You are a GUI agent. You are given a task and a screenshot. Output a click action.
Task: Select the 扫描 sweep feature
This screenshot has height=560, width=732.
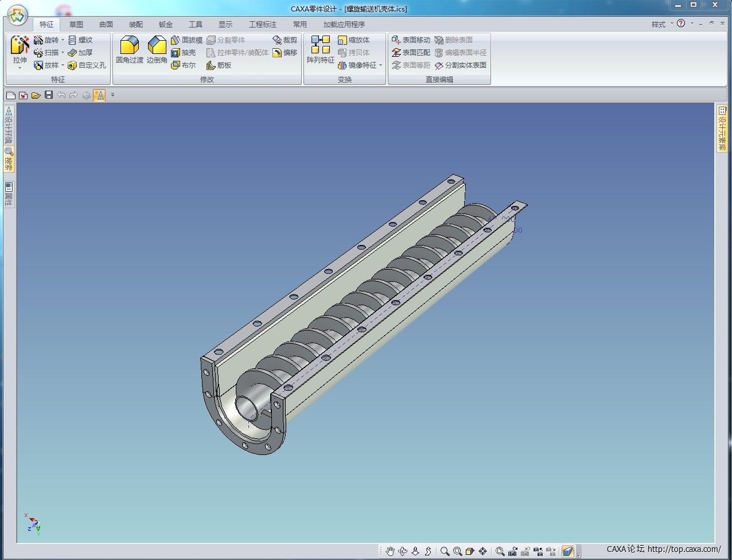point(46,53)
